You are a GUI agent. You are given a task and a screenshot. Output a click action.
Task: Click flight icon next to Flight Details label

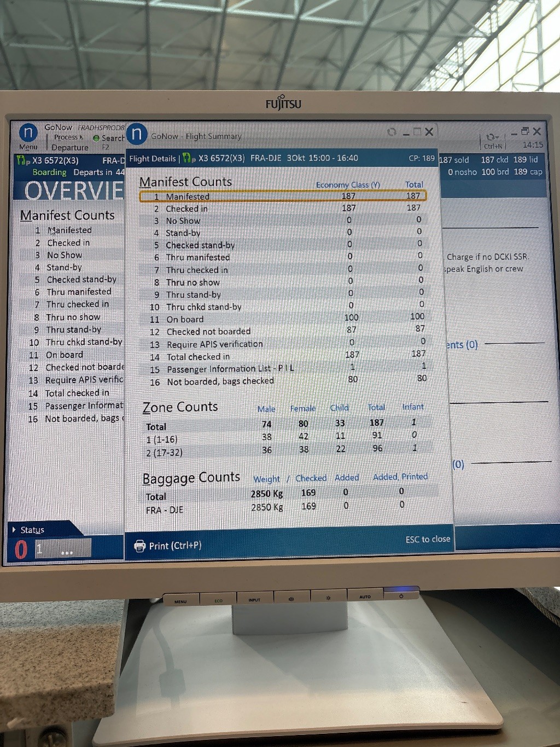coord(189,158)
